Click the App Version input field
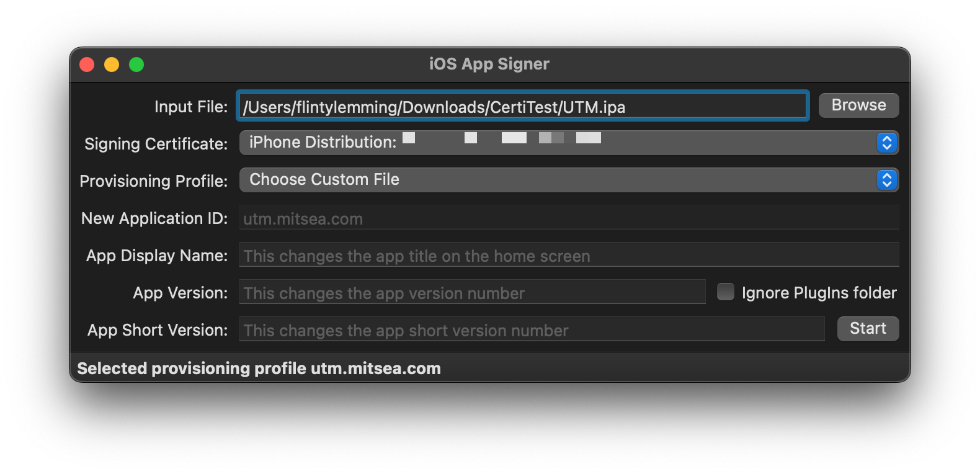Image resolution: width=980 pixels, height=474 pixels. coord(472,293)
